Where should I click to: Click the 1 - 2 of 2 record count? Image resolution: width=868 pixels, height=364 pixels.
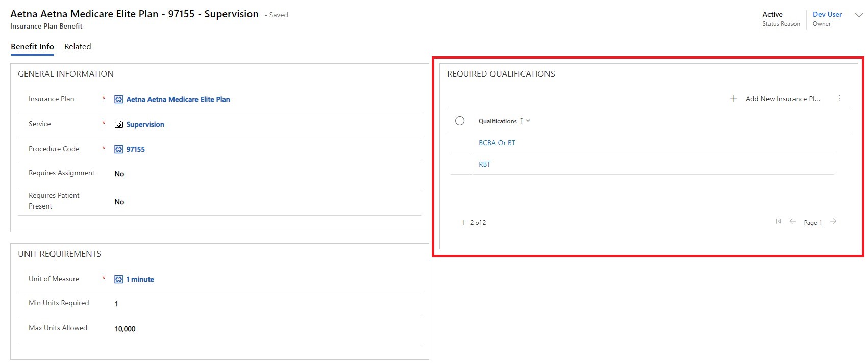pyautogui.click(x=474, y=223)
